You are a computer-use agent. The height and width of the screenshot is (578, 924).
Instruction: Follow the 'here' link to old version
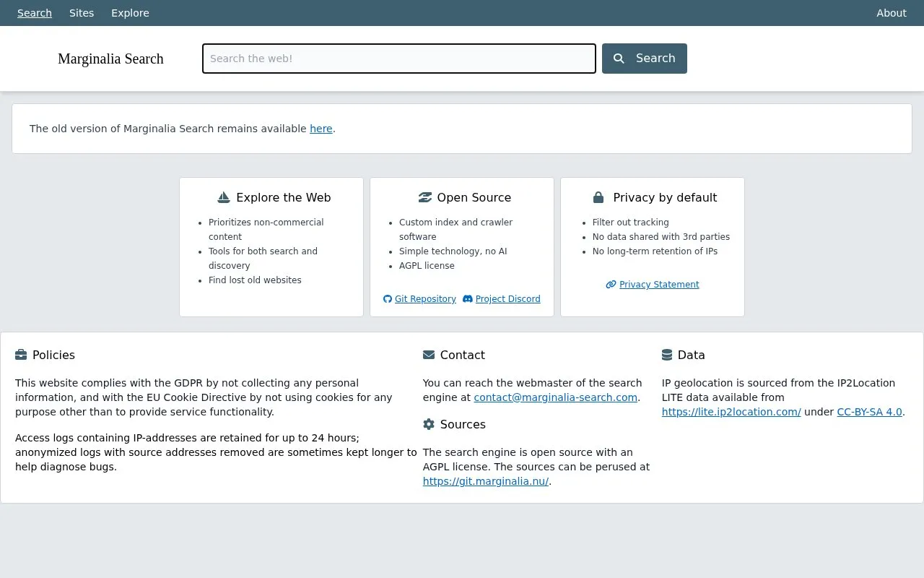pos(321,129)
